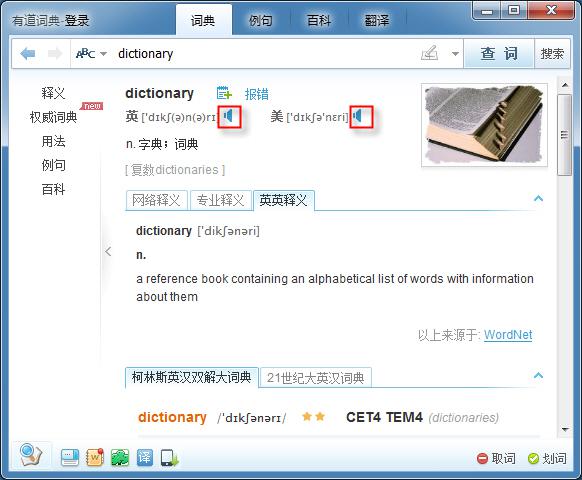Expand search history dropdown arrow
Screen dimensions: 582x480
tap(455, 53)
